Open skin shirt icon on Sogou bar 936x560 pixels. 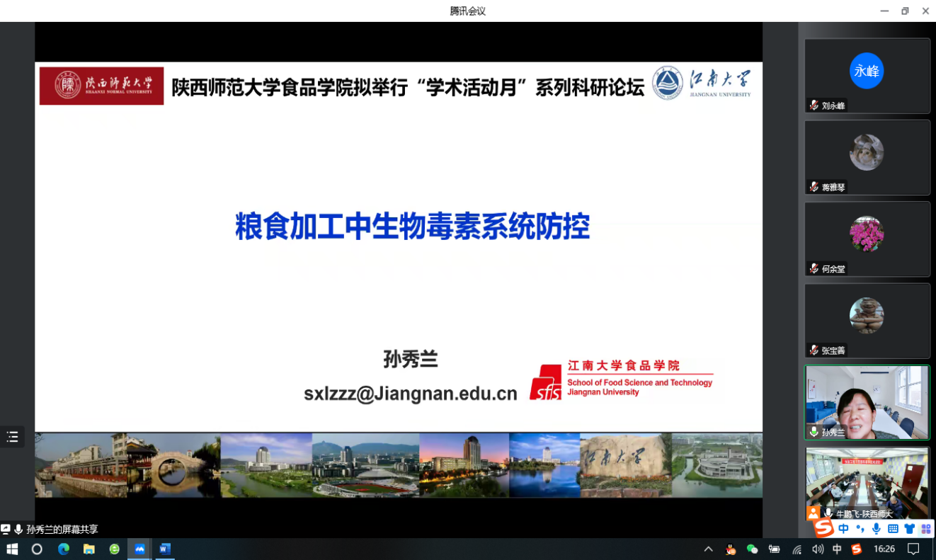[910, 529]
